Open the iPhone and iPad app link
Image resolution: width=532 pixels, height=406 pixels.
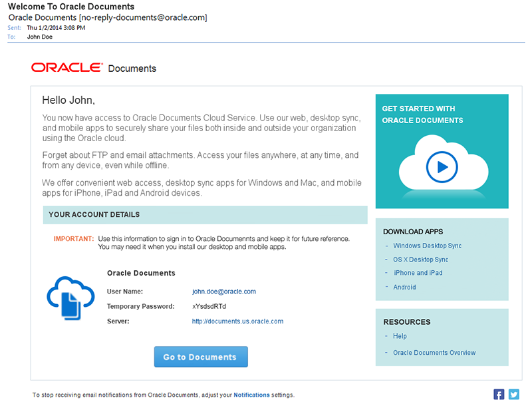coord(418,273)
